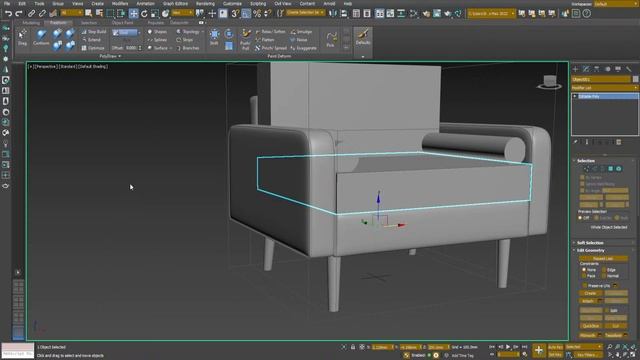
Task: Select the Select and Link icon
Action: click(x=31, y=13)
